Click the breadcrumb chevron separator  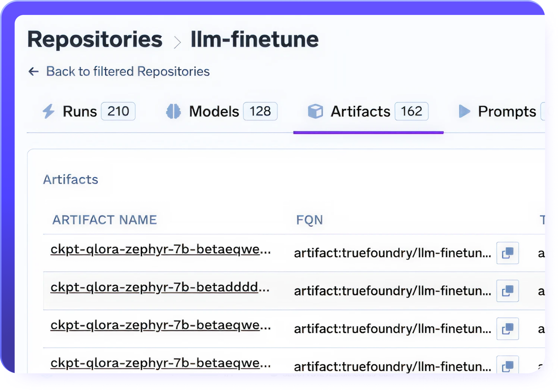tap(177, 42)
